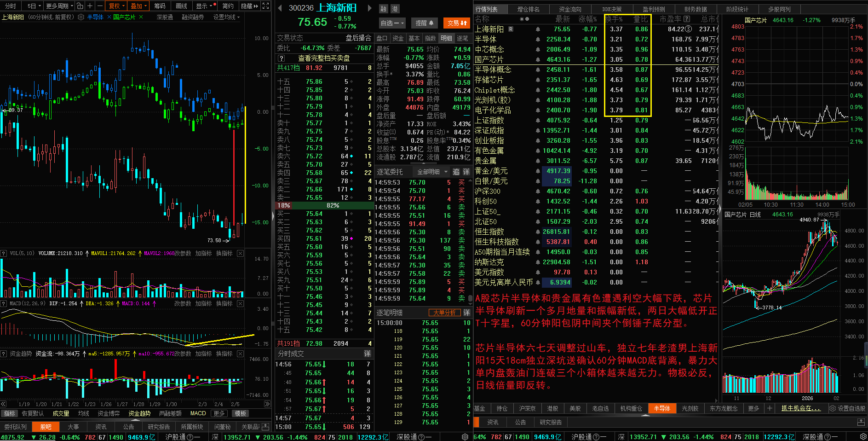Toggle 均线 indicator

click(83, 413)
